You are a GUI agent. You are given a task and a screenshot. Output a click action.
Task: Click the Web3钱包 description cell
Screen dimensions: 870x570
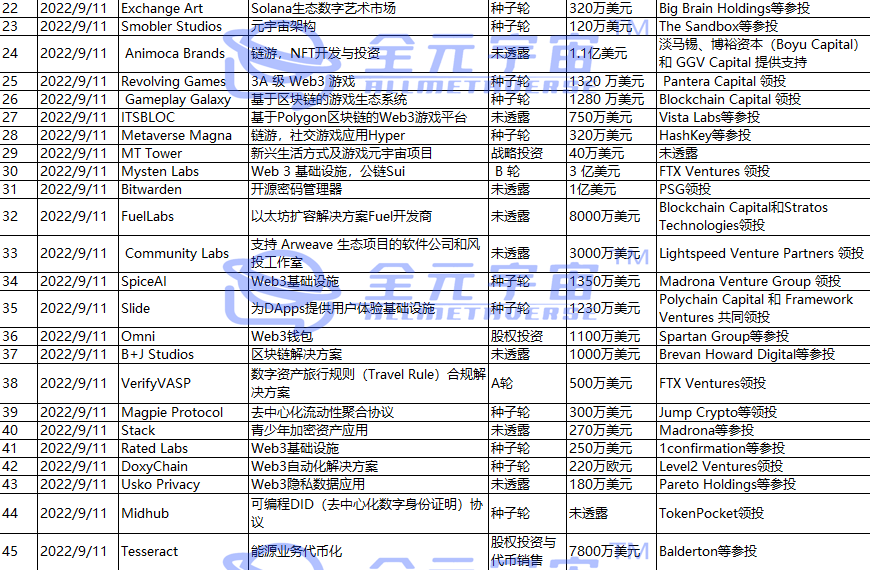pos(368,336)
